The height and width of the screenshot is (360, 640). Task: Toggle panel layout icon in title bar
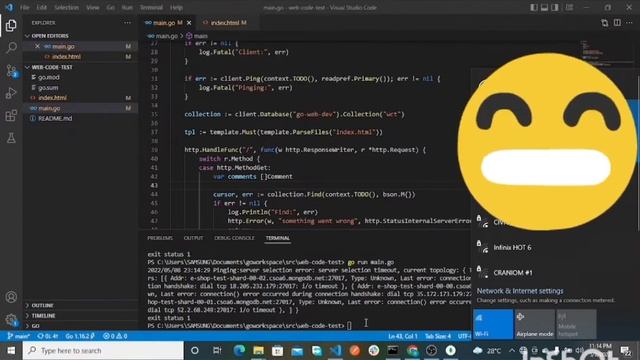tap(544, 7)
